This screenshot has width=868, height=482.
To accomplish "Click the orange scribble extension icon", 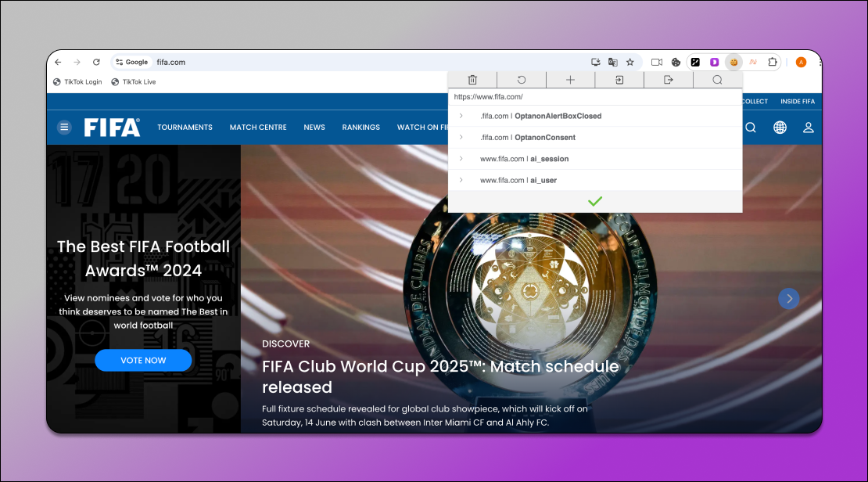I will (753, 62).
